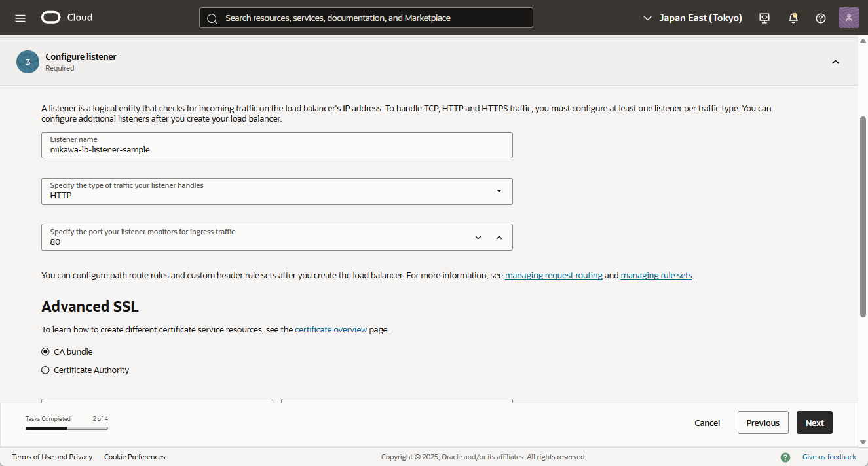Click the green help icon beside feedback
This screenshot has width=868, height=466.
point(785,457)
